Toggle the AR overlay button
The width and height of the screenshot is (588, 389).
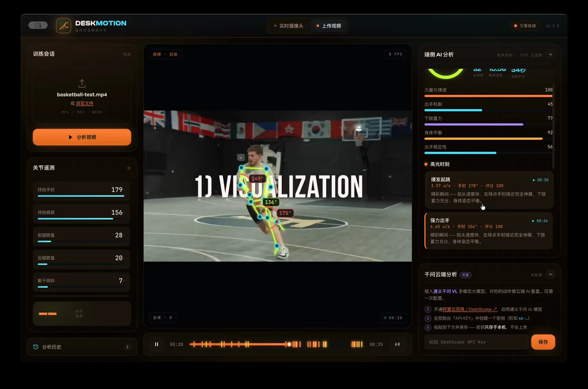(x=397, y=344)
